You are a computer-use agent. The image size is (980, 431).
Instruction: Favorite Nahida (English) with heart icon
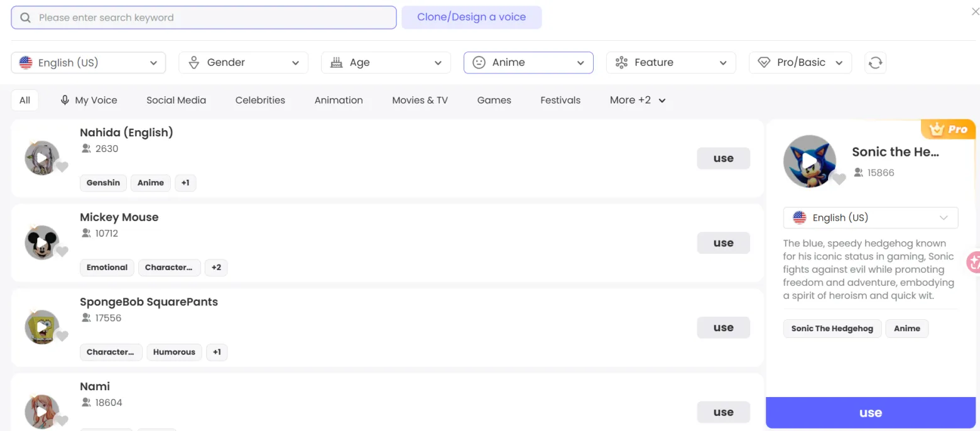[x=62, y=167]
